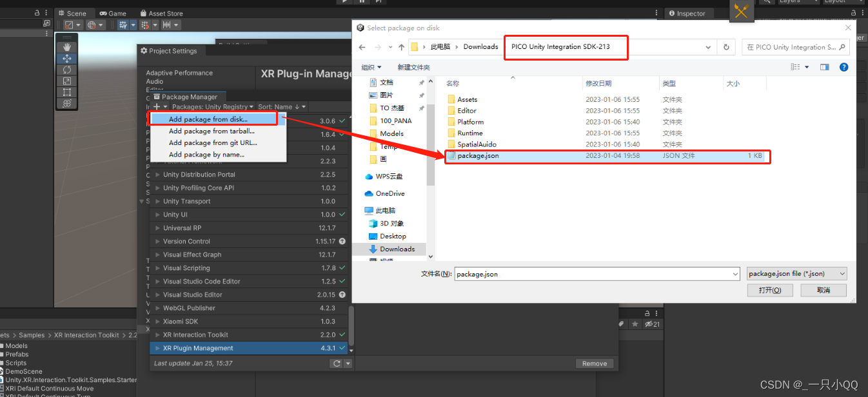Toggle the preview pane icon
This screenshot has height=397, width=868.
point(824,67)
